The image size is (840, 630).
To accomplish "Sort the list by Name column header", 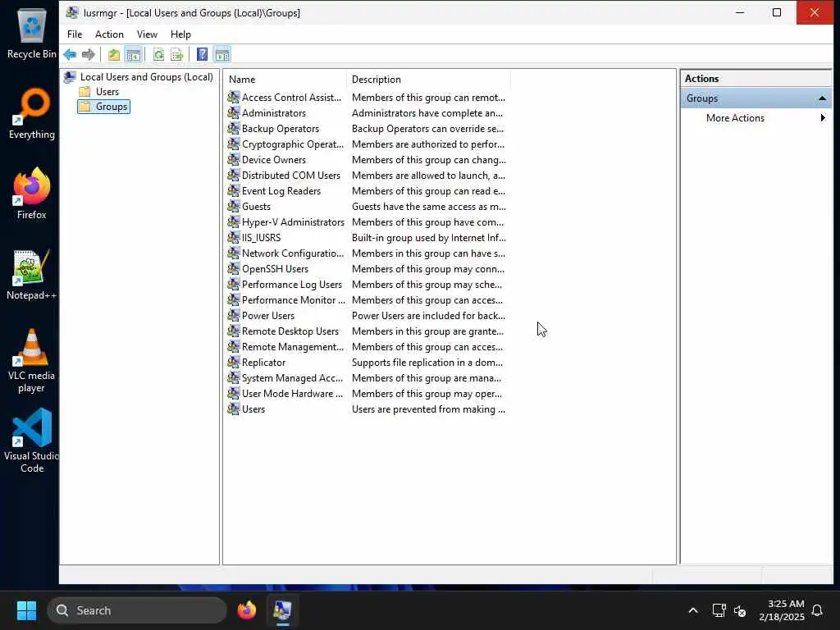I will pyautogui.click(x=285, y=80).
